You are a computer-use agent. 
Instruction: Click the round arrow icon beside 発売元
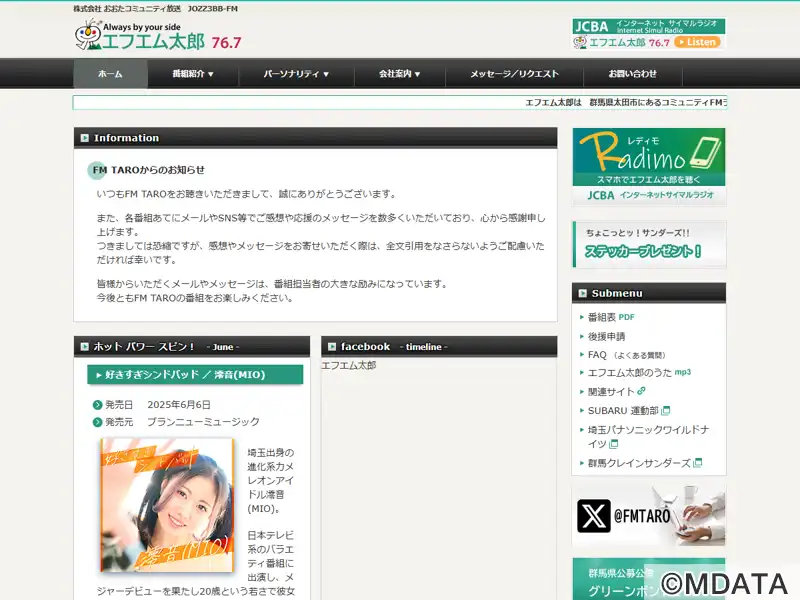point(97,422)
